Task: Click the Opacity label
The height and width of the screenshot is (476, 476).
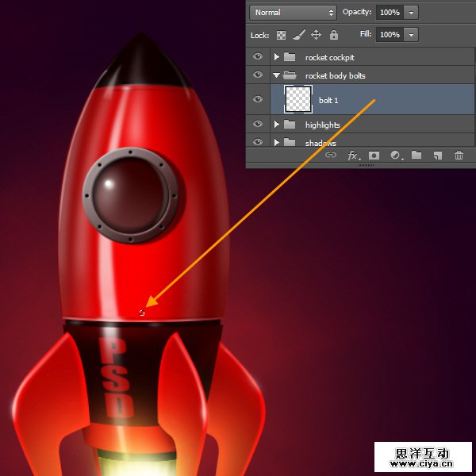Action: 357,12
